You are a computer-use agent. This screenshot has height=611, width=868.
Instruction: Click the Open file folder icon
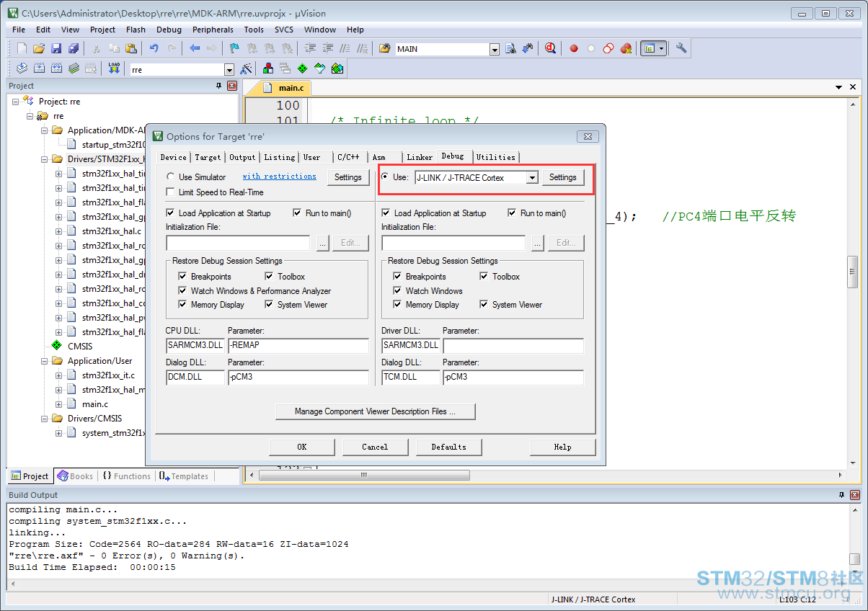pyautogui.click(x=39, y=48)
